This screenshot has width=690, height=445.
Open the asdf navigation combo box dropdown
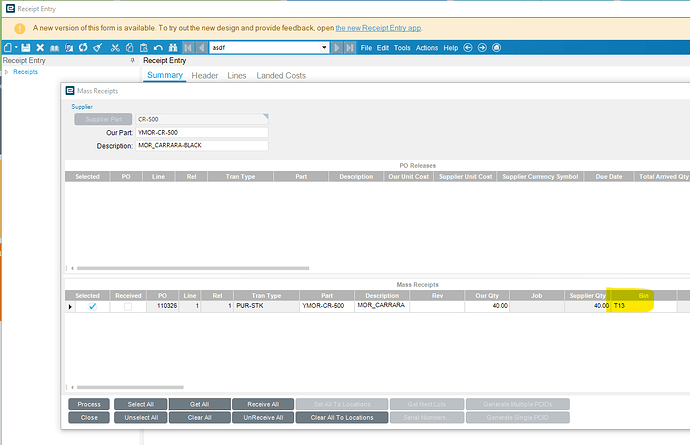(324, 48)
